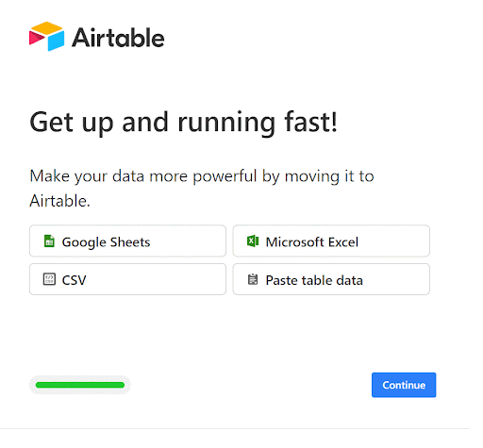Click the 'Paste table data' label text
483x448 pixels.
[314, 280]
